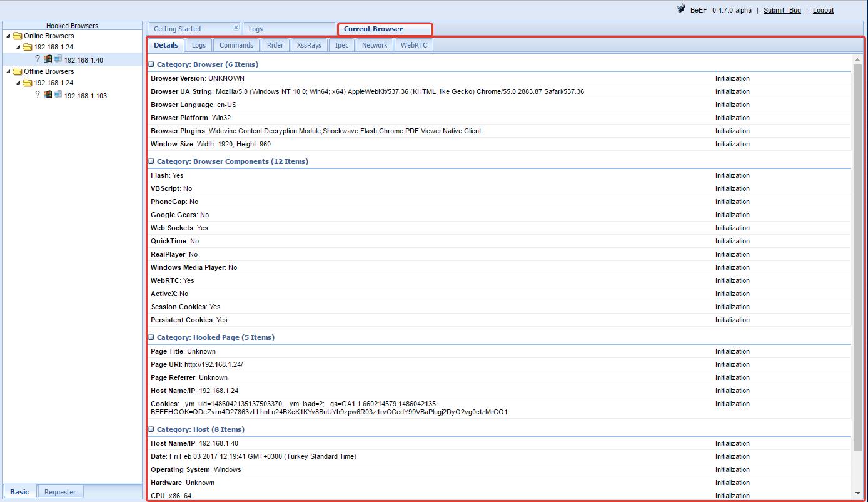
Task: Click the Logout link
Action: tap(823, 9)
